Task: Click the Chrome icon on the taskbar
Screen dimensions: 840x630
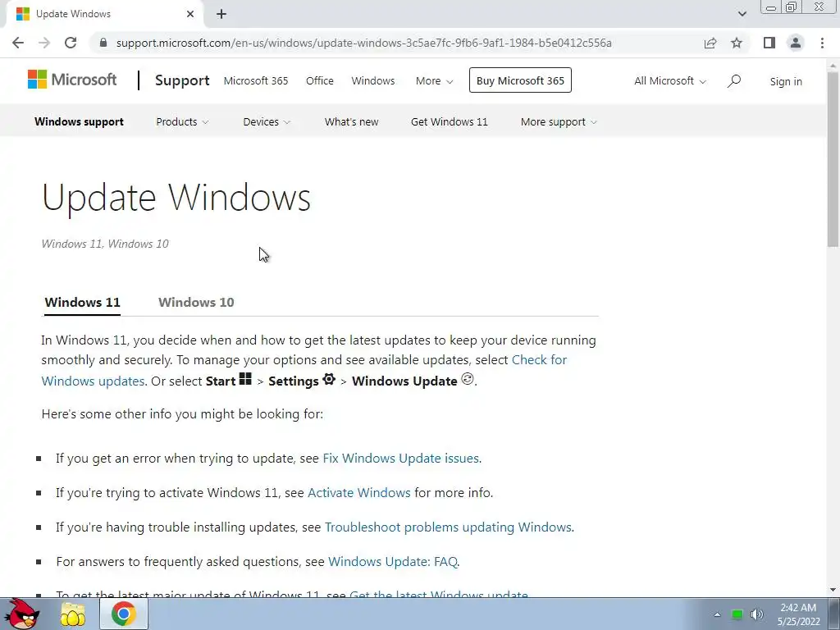Action: [123, 614]
